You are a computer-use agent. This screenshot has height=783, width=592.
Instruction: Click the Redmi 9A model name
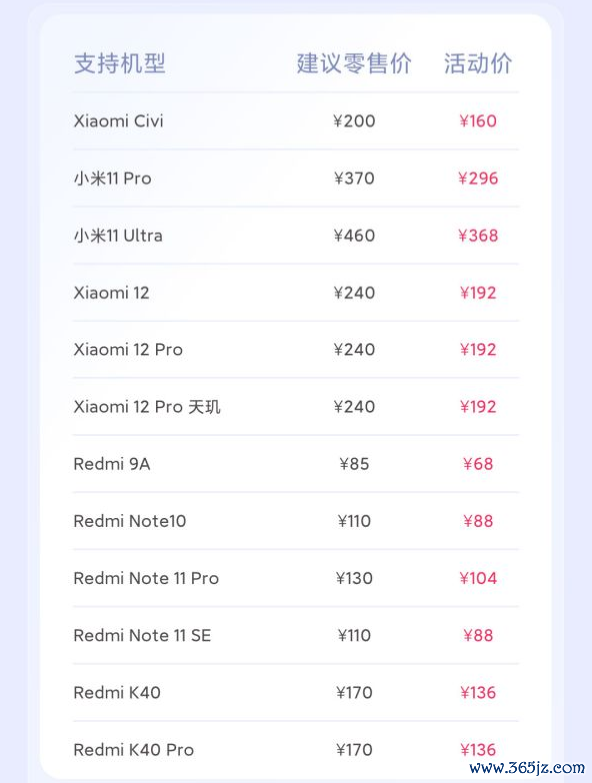tap(112, 464)
